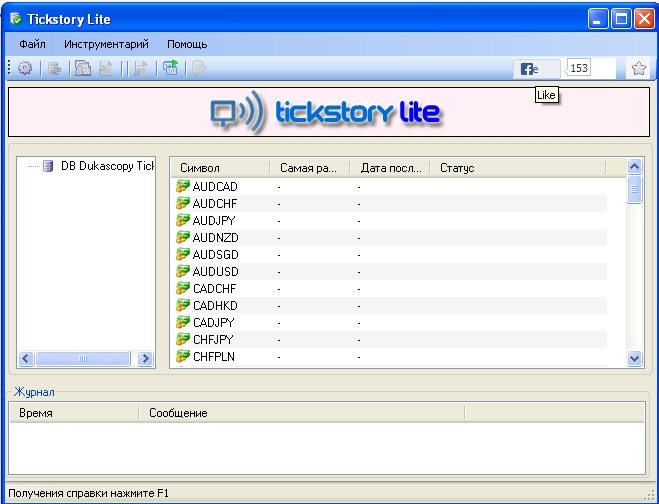Click the Время column header in journal
Viewport: 659px width, 504px height.
74,413
